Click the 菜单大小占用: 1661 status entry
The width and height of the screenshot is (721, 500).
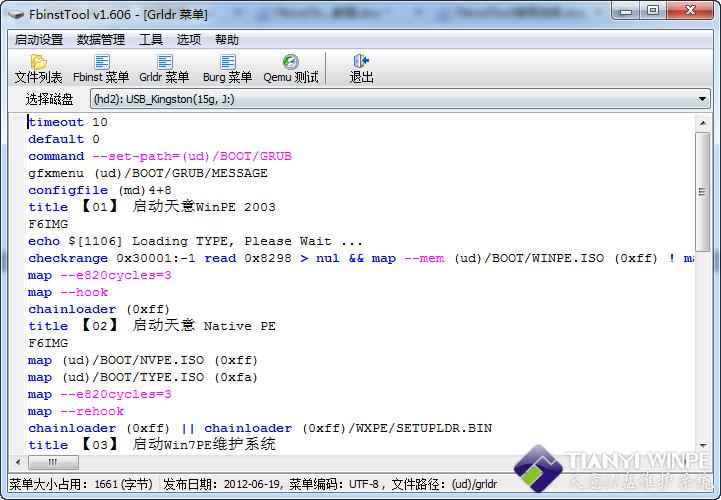pos(81,484)
